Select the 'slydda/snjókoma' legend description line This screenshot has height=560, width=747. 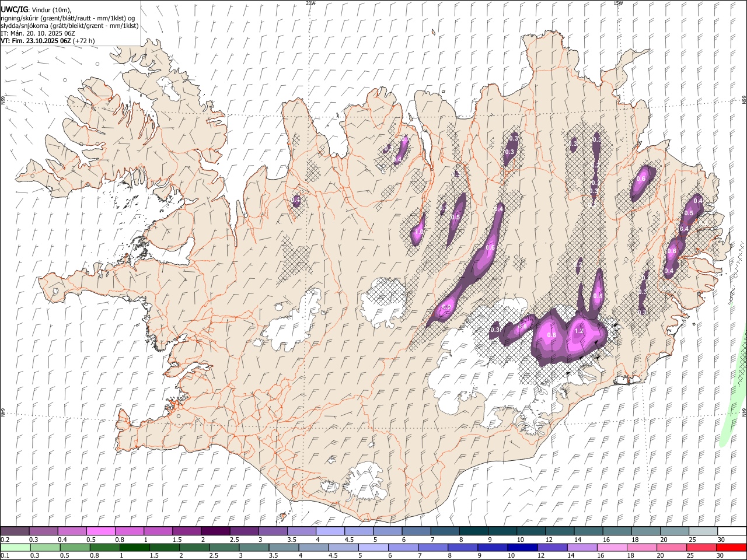click(x=69, y=26)
